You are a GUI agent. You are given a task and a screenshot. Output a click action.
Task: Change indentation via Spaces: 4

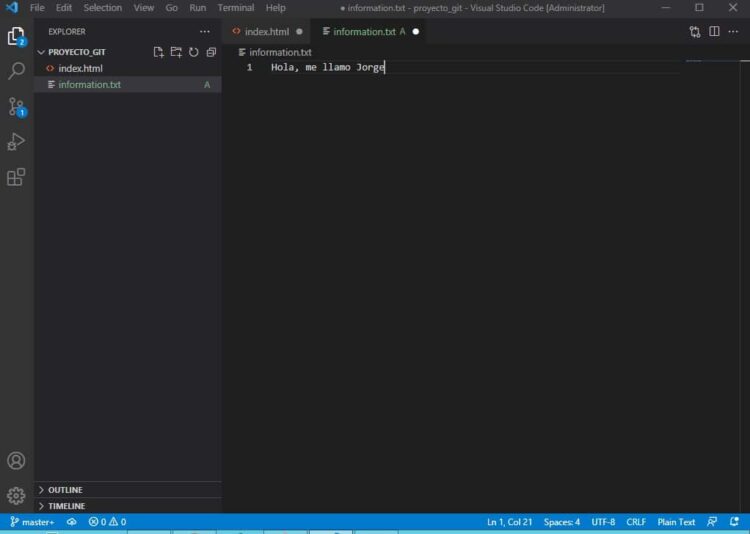point(562,522)
